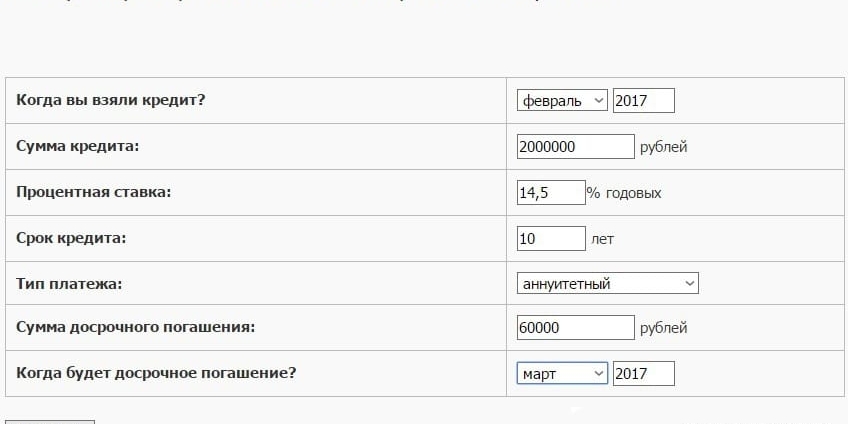Click the early repayment amount field 60000
This screenshot has width=848, height=424.
[x=575, y=328]
